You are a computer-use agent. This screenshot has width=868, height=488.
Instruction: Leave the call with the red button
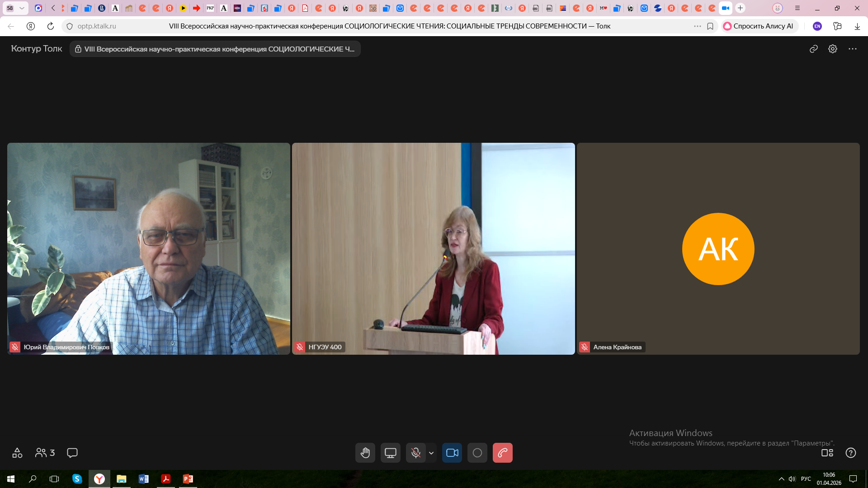pos(502,453)
